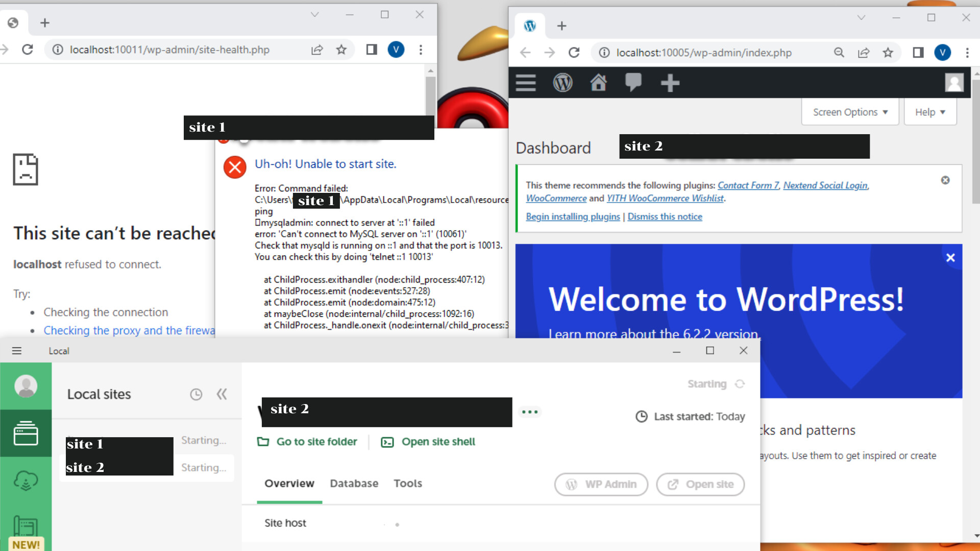Open new tab in left browser
This screenshot has height=551, width=980.
[45, 23]
